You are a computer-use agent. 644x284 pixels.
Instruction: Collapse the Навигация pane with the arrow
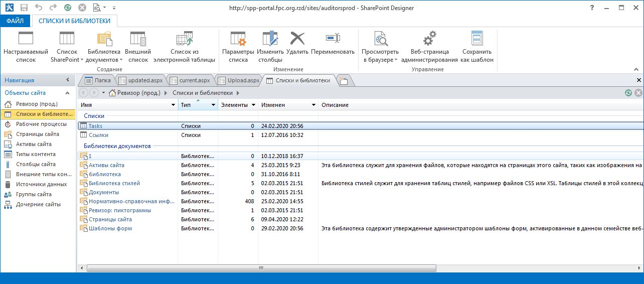click(68, 80)
